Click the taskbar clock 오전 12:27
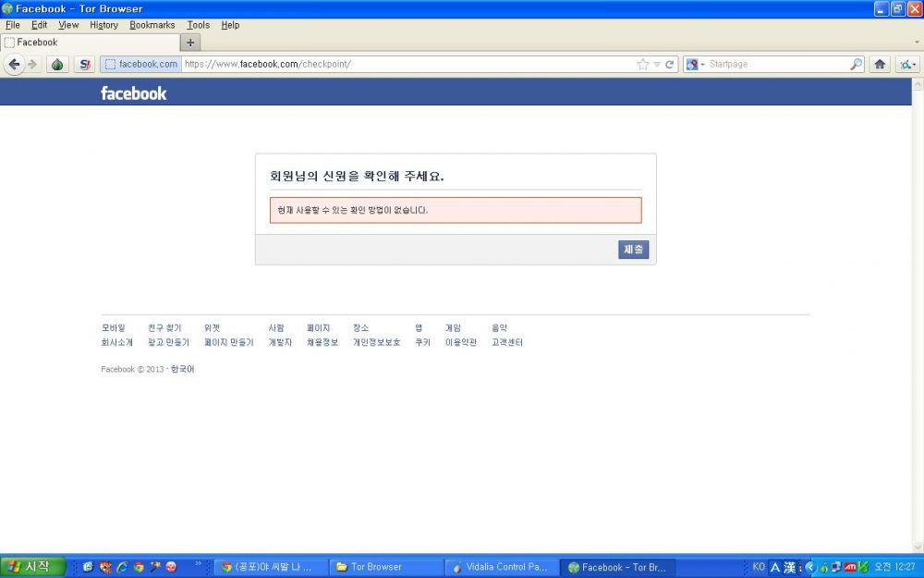The height and width of the screenshot is (578, 924). [894, 567]
